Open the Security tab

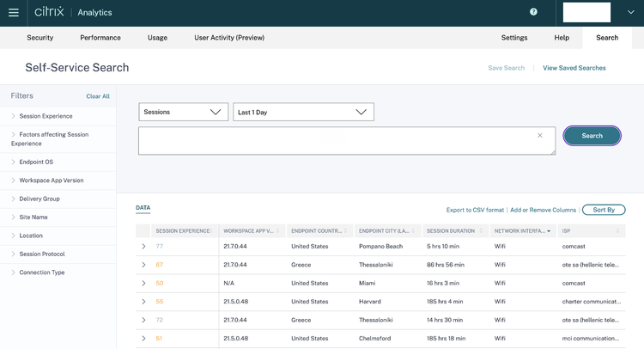40,38
